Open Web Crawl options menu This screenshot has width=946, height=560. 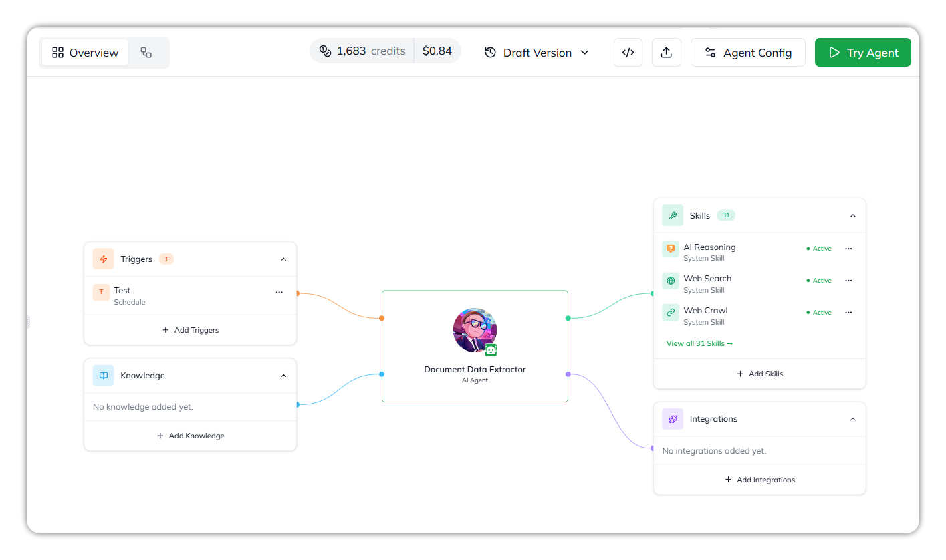(848, 313)
